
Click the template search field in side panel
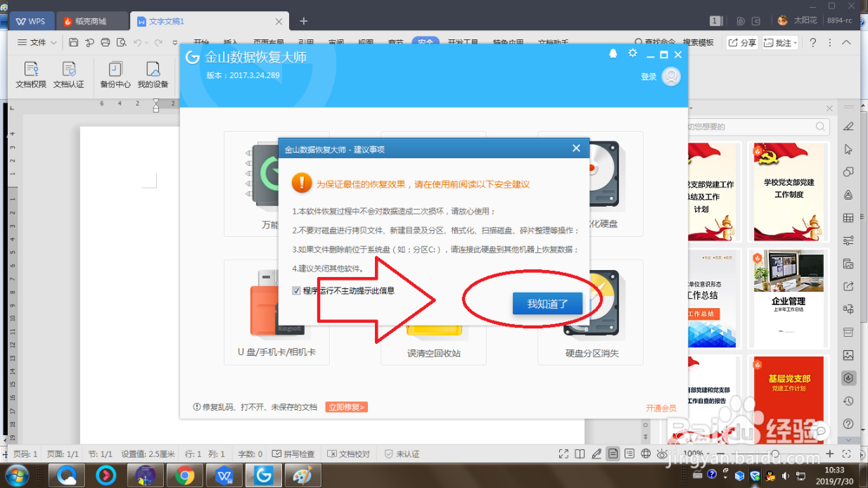pos(756,127)
